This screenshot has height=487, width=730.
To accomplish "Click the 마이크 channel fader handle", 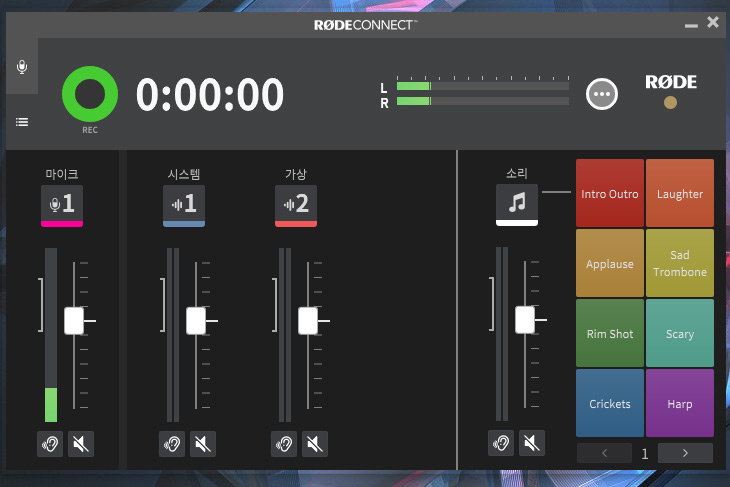I will tap(74, 321).
